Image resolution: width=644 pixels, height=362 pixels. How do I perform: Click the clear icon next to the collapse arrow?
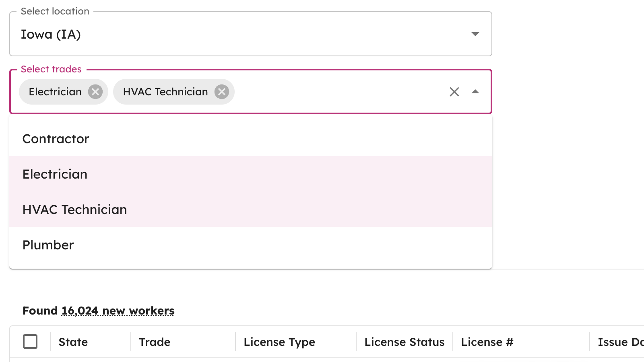[x=454, y=92]
